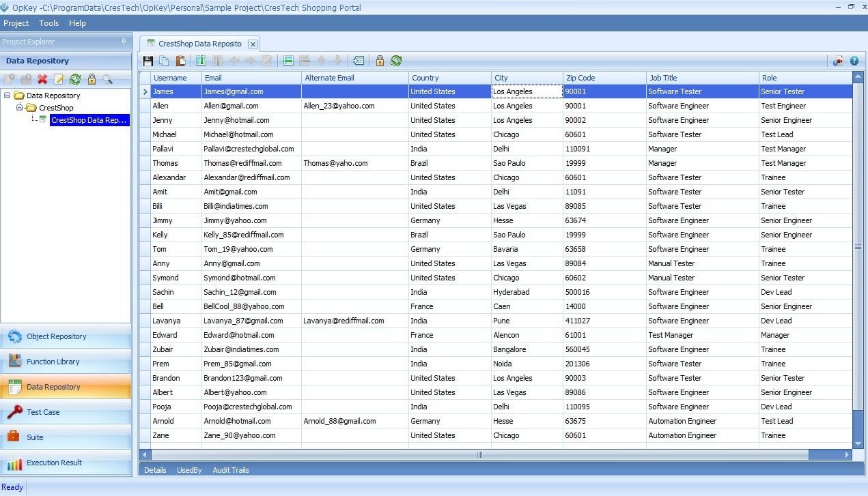Collapse the Data Repository tree node

click(6, 96)
